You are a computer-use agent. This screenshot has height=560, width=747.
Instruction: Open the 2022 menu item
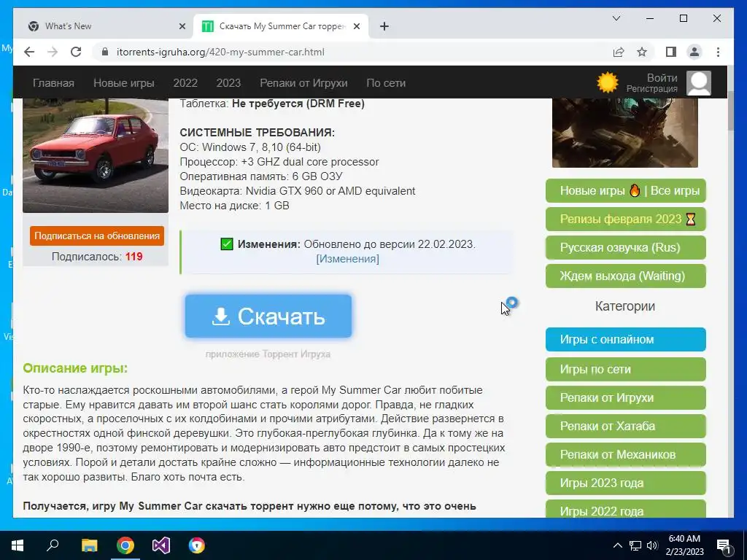click(x=185, y=83)
